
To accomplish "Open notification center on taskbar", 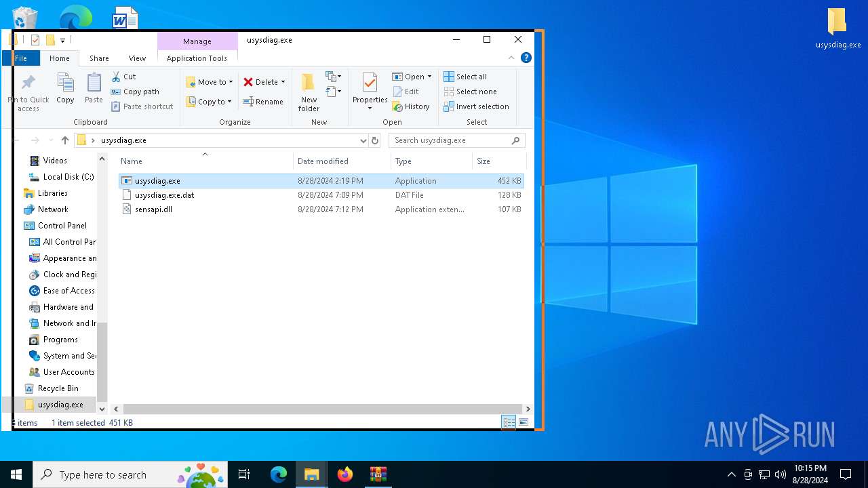I will [x=846, y=474].
